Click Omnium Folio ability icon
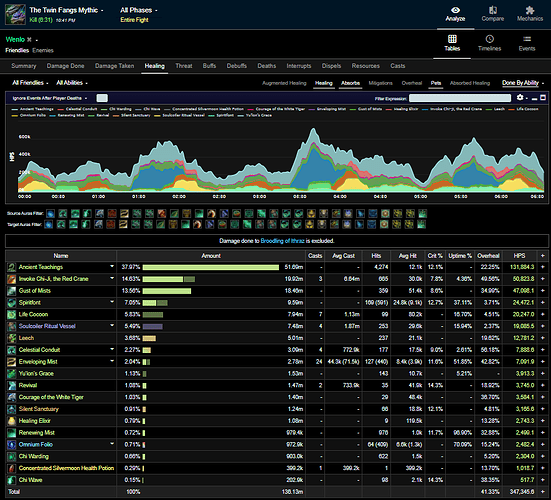 point(12,444)
